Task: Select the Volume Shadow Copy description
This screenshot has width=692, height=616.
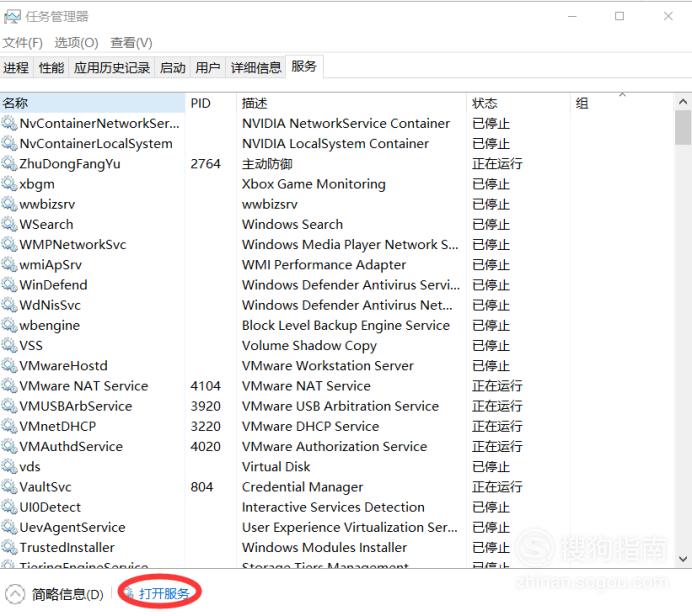Action: coord(309,346)
